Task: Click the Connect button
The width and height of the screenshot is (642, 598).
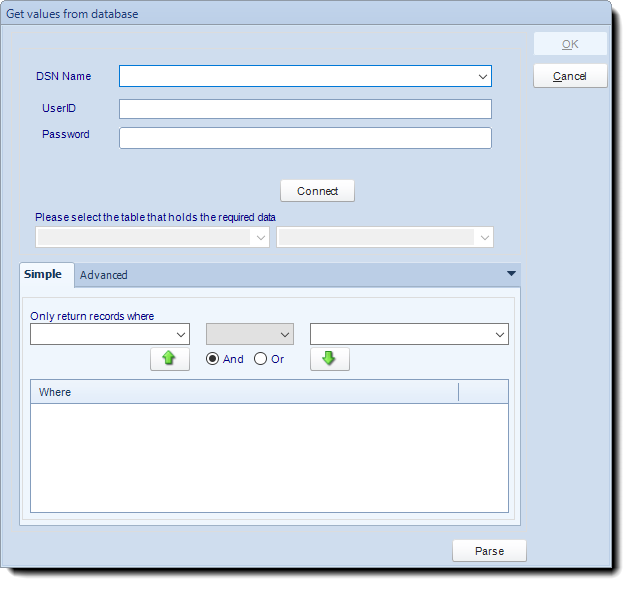Action: pyautogui.click(x=317, y=191)
